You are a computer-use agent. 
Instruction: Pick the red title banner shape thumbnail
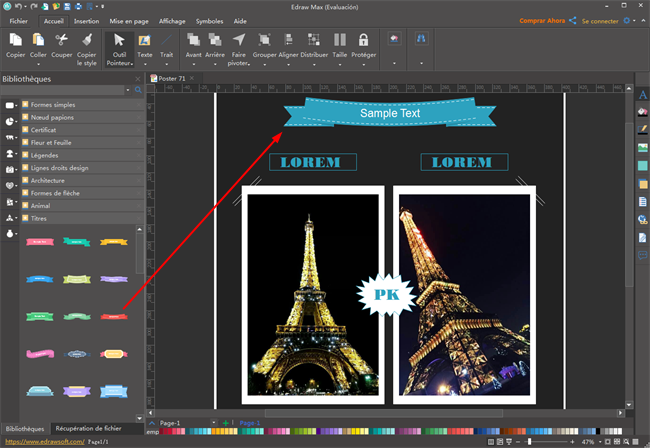click(x=114, y=316)
